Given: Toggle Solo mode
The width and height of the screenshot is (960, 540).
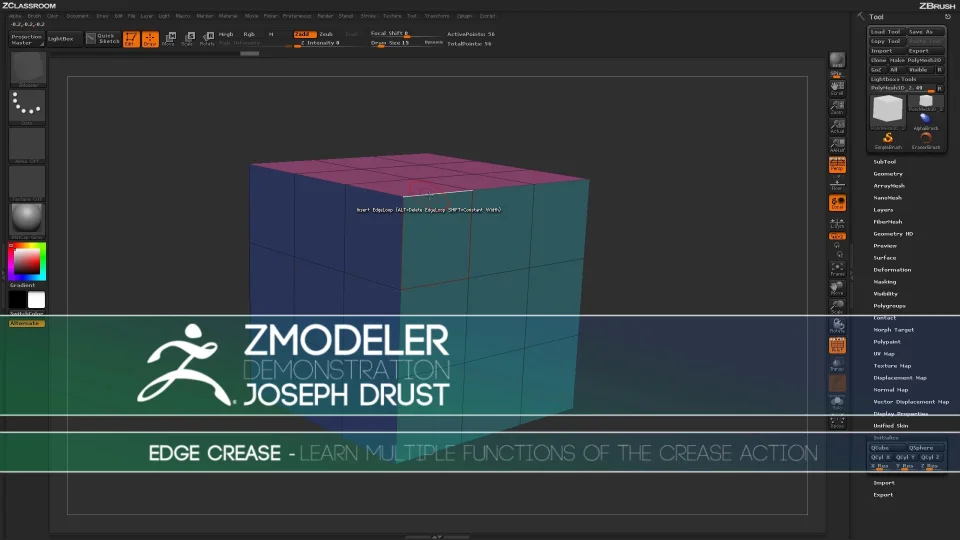Looking at the screenshot, I should click(837, 403).
